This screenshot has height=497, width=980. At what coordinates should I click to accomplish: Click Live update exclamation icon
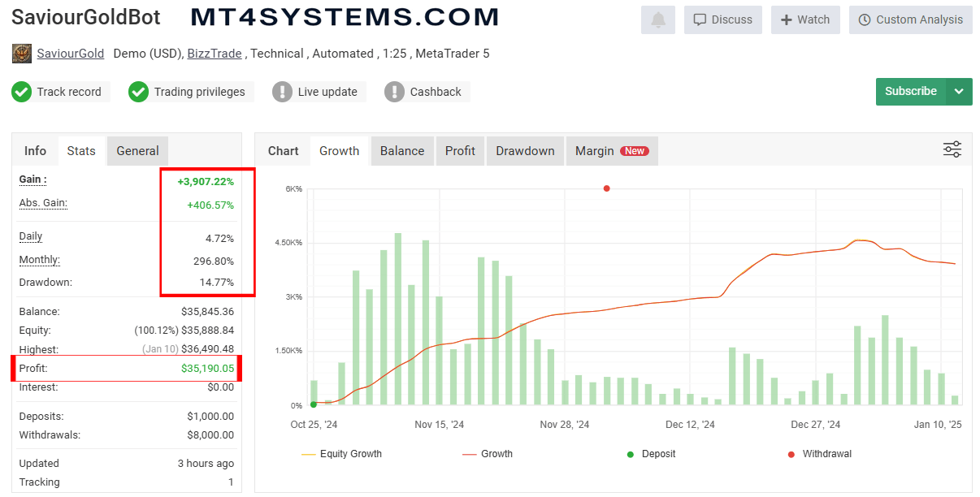(282, 92)
